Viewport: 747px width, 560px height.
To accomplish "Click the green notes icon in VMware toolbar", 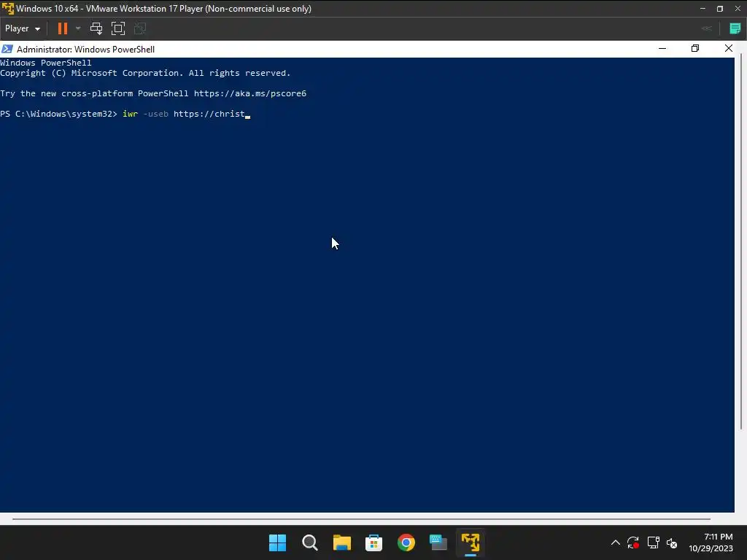I will pyautogui.click(x=735, y=28).
